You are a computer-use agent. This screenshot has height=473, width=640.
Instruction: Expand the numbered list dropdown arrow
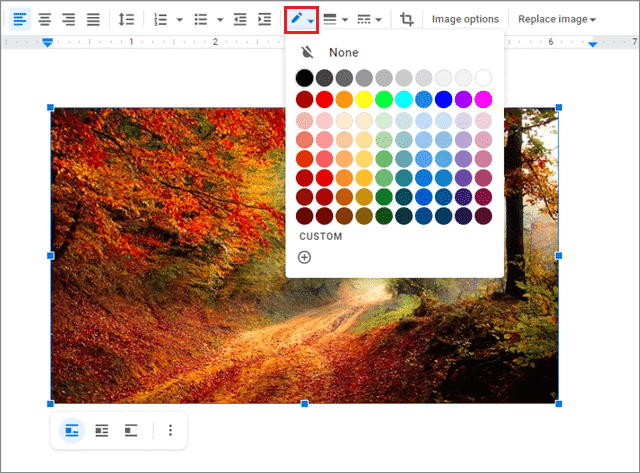click(179, 19)
